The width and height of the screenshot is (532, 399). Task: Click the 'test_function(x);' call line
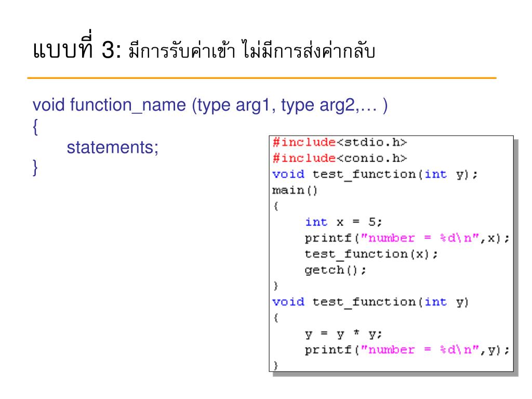point(371,254)
